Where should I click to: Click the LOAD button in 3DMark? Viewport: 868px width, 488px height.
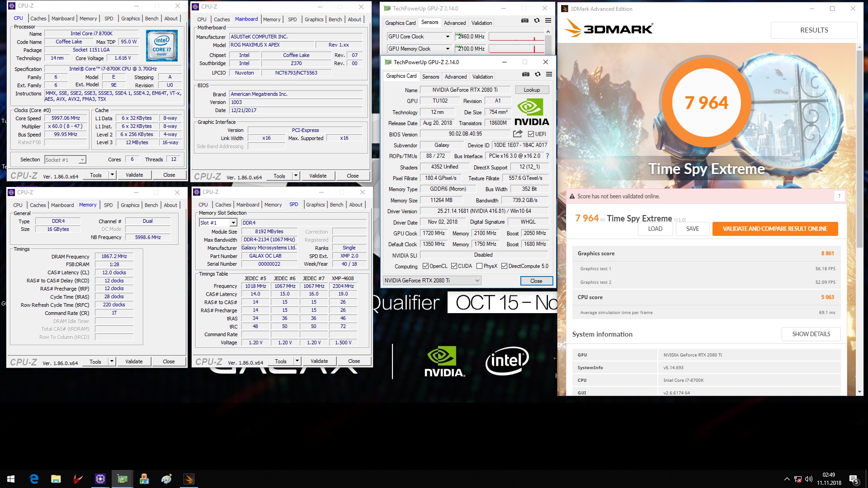pos(655,229)
